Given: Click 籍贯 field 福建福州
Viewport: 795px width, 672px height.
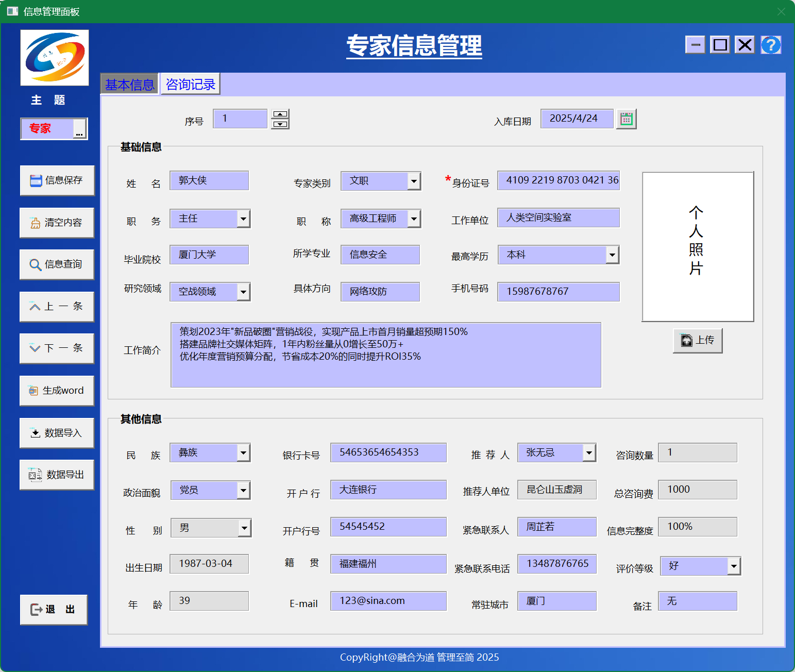Looking at the screenshot, I should [x=388, y=564].
